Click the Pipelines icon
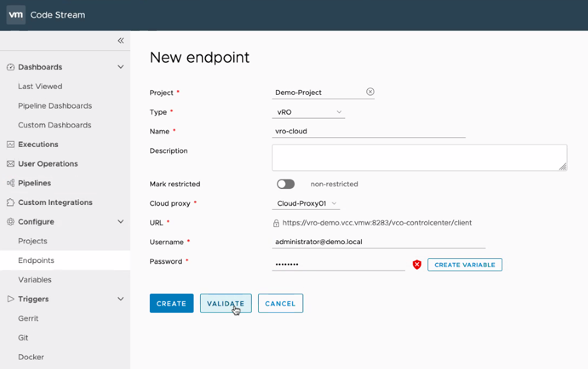Viewport: 588px width, 369px height. pos(11,183)
